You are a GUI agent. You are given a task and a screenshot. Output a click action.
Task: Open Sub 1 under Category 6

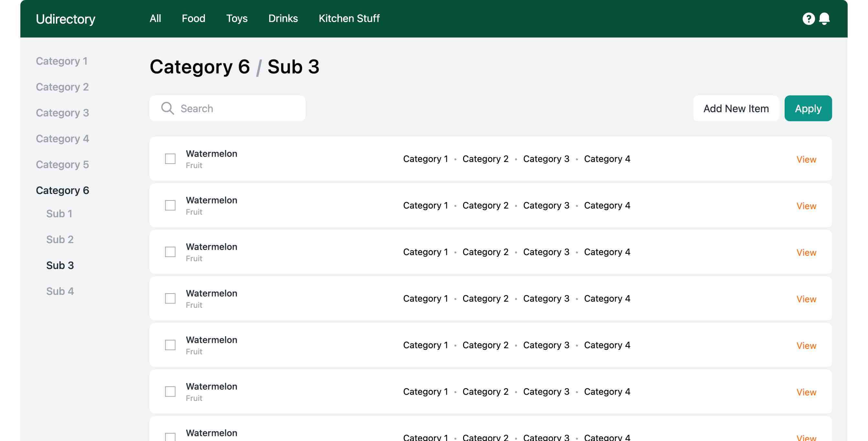pyautogui.click(x=59, y=213)
